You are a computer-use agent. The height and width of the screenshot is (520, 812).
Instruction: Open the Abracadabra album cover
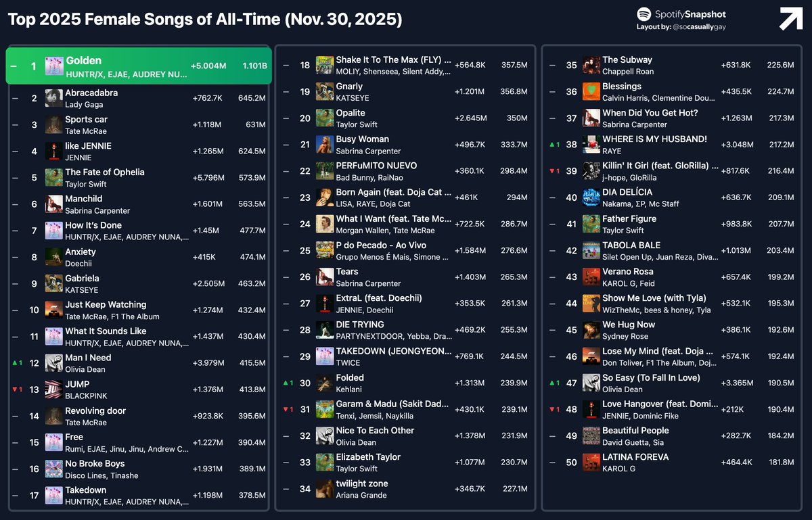pos(54,98)
